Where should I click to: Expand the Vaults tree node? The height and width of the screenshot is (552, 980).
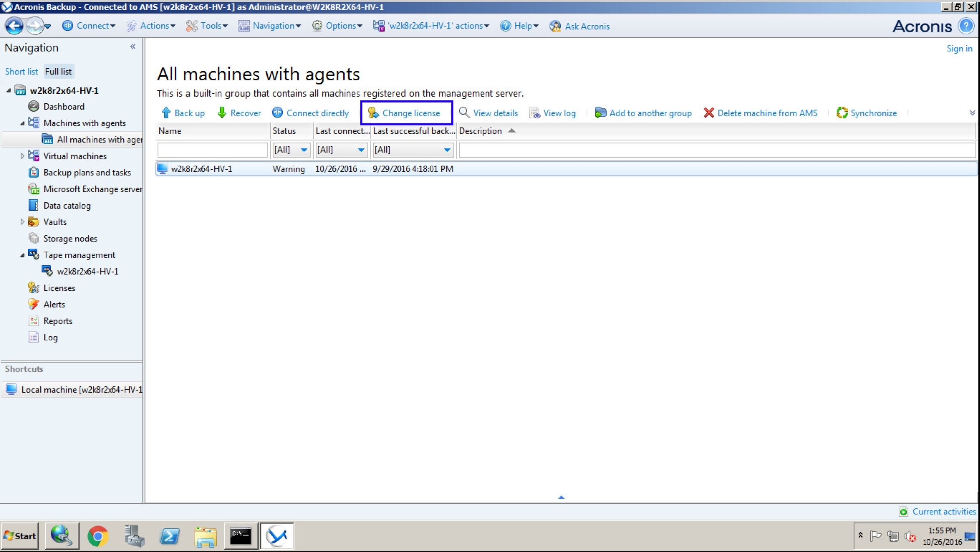(22, 222)
